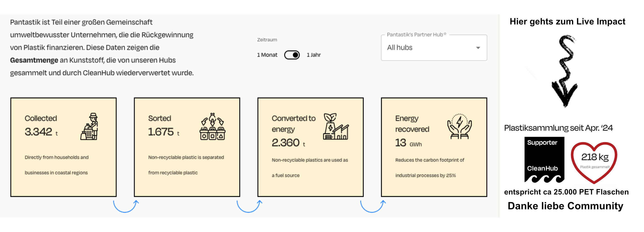Click blue arrow between Sorted and Converted
The height and width of the screenshot is (232, 644).
pos(249,206)
